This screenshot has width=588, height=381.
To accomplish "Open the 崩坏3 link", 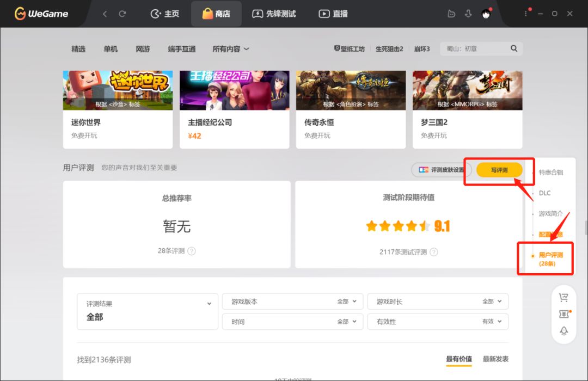I will coord(422,49).
